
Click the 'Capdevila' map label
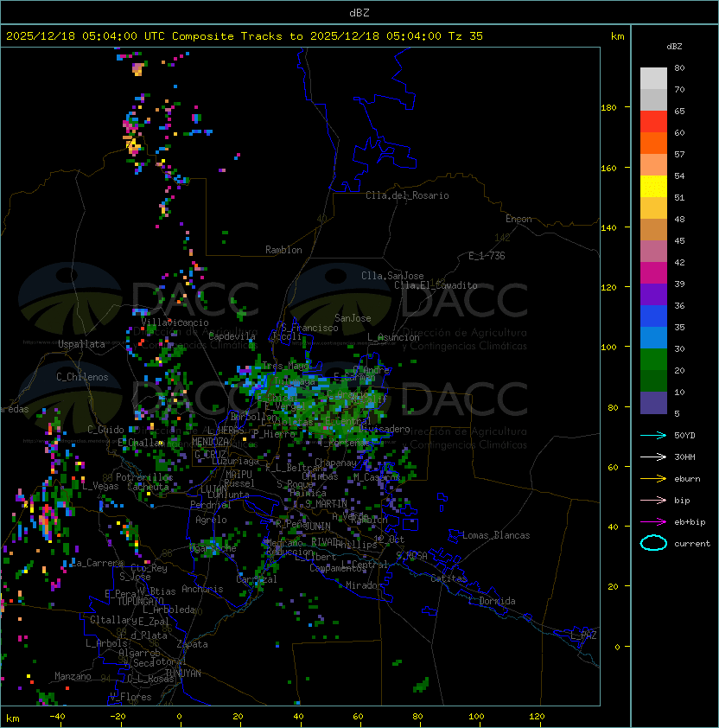(x=232, y=336)
